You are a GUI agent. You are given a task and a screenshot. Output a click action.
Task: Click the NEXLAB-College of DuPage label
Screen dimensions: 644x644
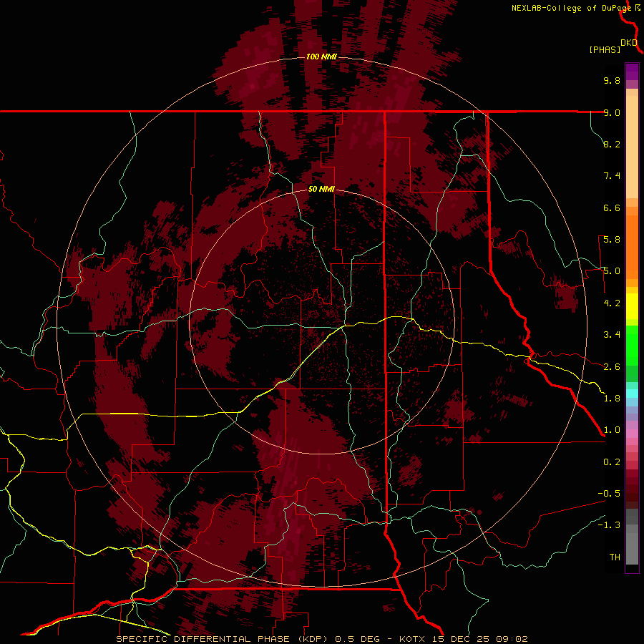coord(571,8)
